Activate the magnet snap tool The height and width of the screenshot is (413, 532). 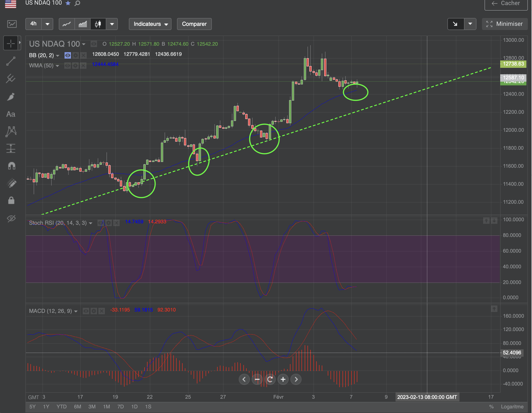[x=11, y=166]
